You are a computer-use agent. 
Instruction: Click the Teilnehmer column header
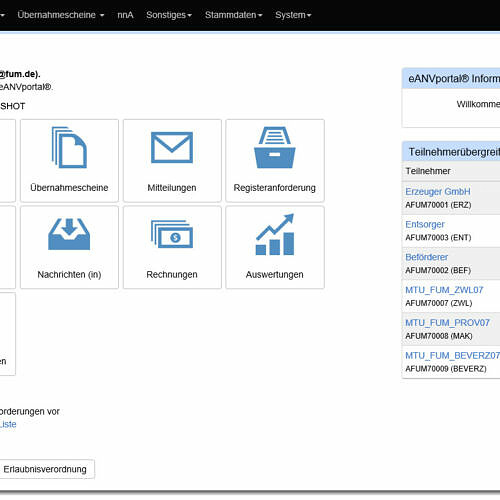pyautogui.click(x=428, y=171)
